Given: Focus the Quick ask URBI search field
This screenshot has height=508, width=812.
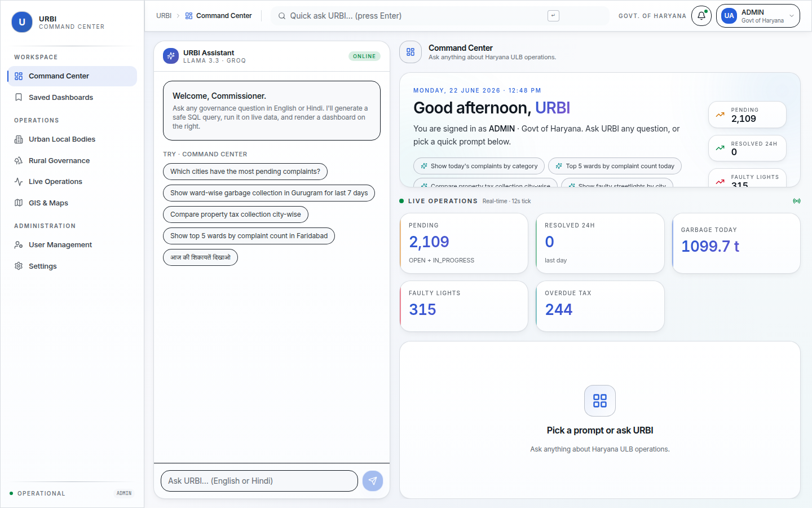Looking at the screenshot, I should pos(440,16).
